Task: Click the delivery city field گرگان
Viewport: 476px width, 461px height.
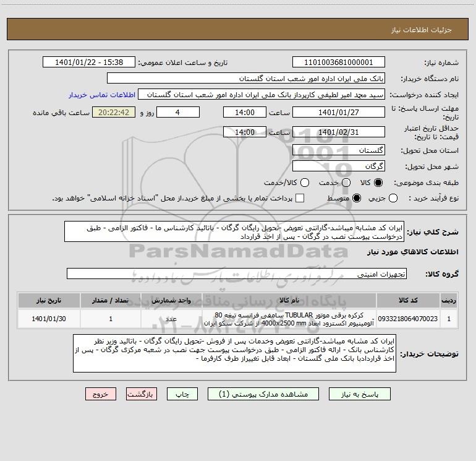Action: pyautogui.click(x=339, y=166)
